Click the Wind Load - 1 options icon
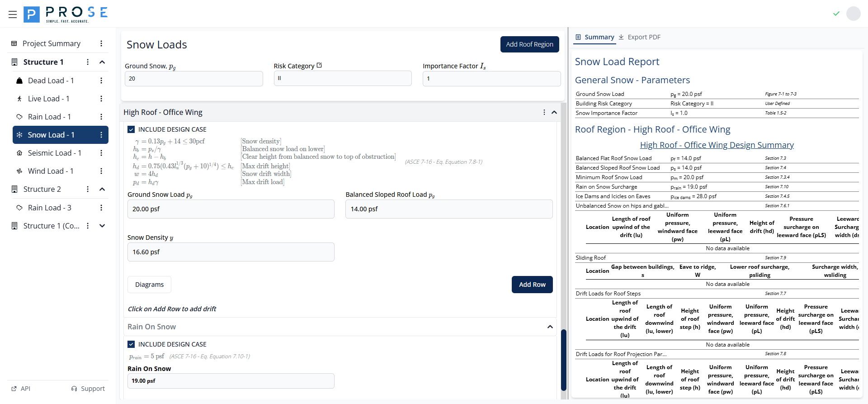This screenshot has height=404, width=868. coord(101,171)
